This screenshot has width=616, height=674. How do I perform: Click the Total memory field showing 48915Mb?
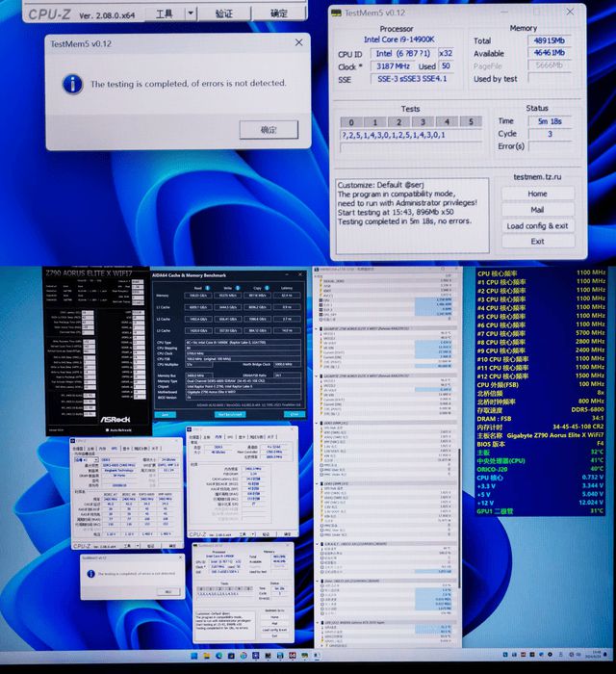(550, 40)
